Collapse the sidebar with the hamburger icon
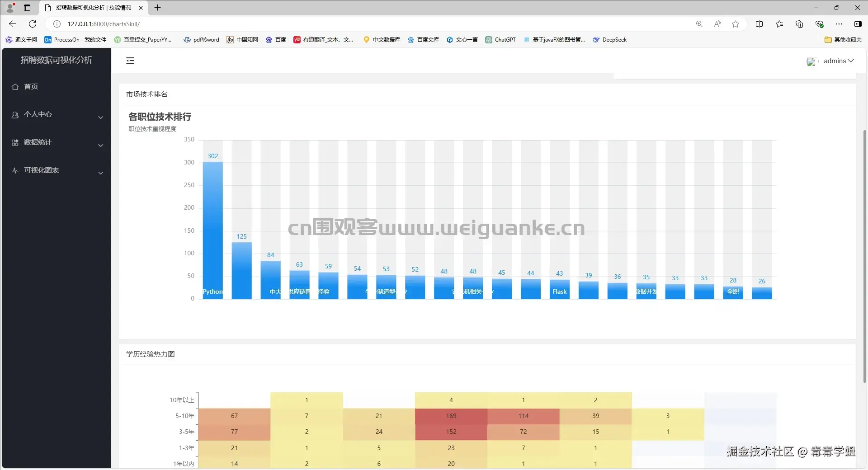This screenshot has height=470, width=868. point(130,61)
